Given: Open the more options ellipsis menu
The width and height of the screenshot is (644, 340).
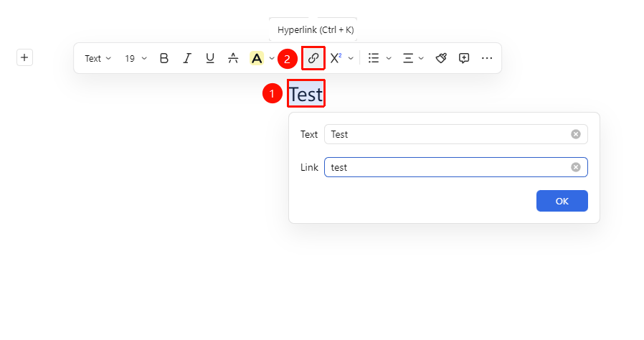Looking at the screenshot, I should (x=487, y=58).
